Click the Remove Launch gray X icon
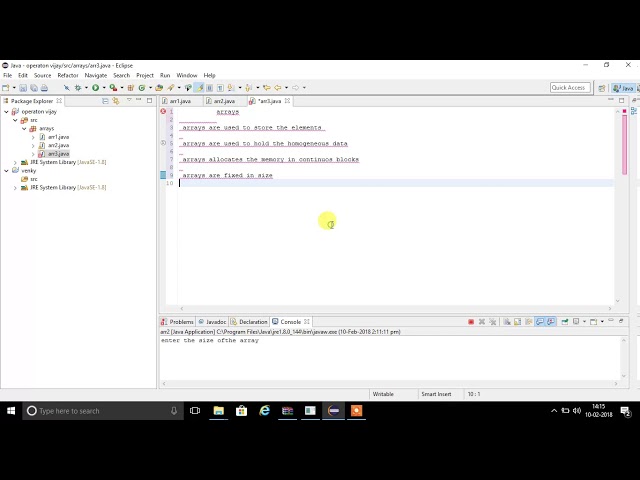This screenshot has width=640, height=480. coord(482,322)
